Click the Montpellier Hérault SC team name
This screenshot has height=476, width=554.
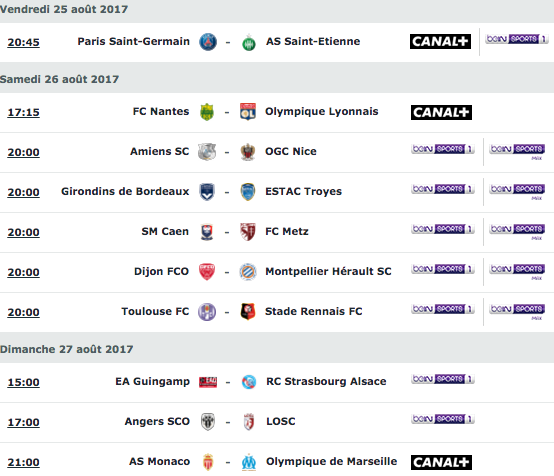pos(328,271)
